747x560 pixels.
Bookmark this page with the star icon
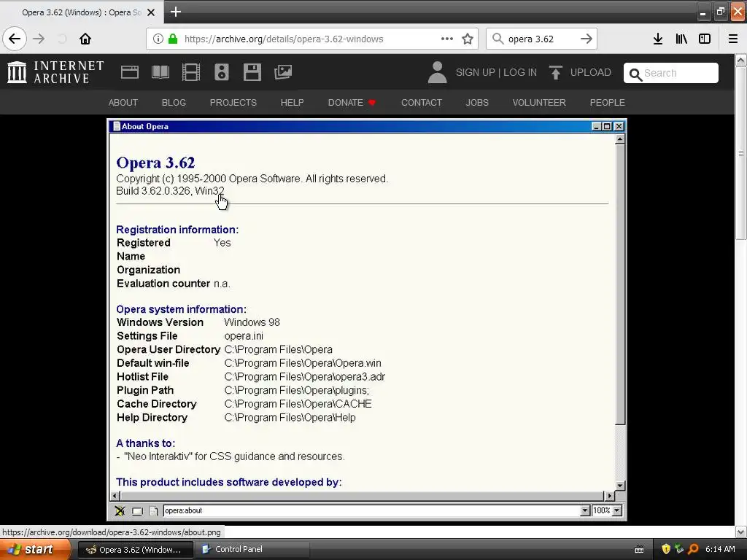(x=468, y=39)
